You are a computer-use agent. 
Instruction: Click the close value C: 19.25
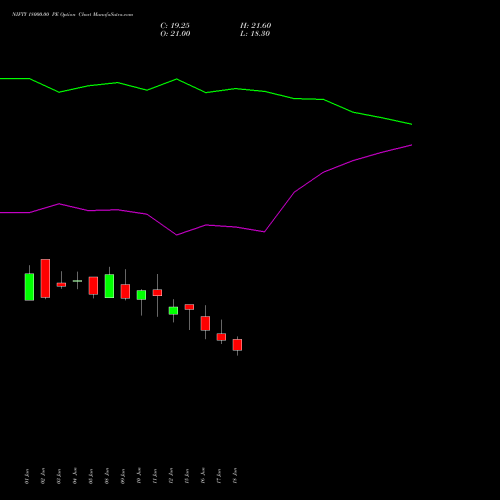click(x=175, y=26)
